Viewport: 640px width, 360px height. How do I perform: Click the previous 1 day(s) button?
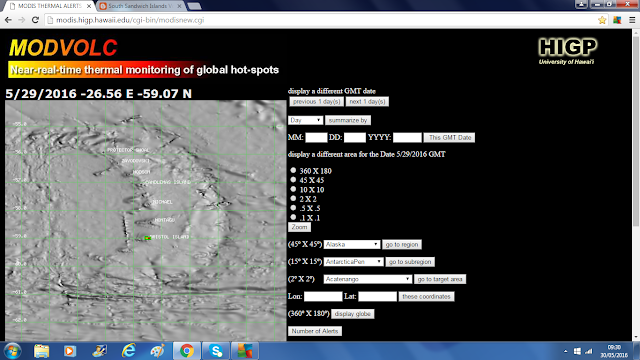(316, 102)
